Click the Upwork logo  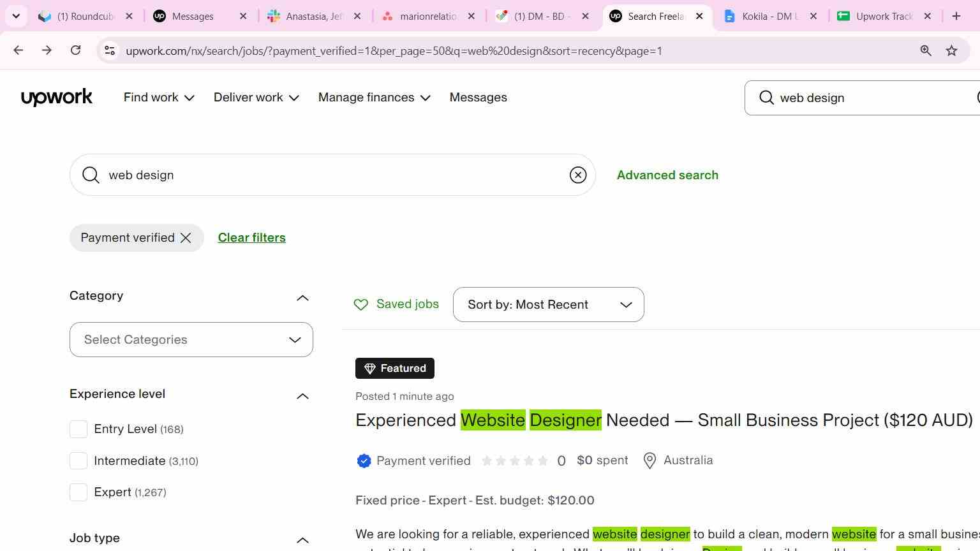57,98
